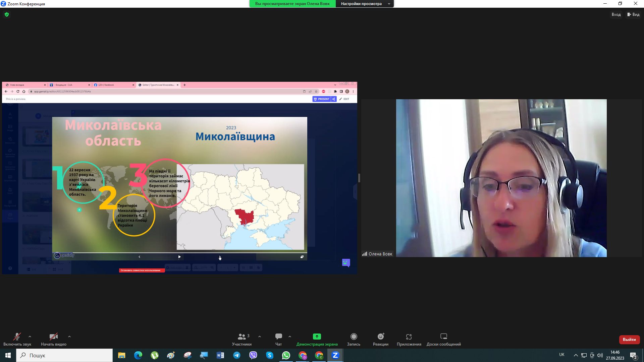The image size is (644, 362).
Task: Start recording with Запись button
Action: point(354,339)
